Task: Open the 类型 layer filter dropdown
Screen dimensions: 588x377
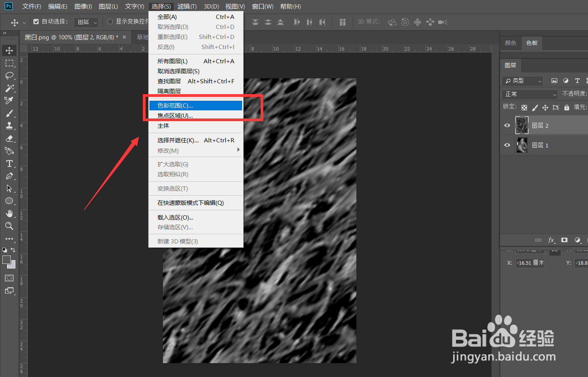Action: tap(522, 81)
